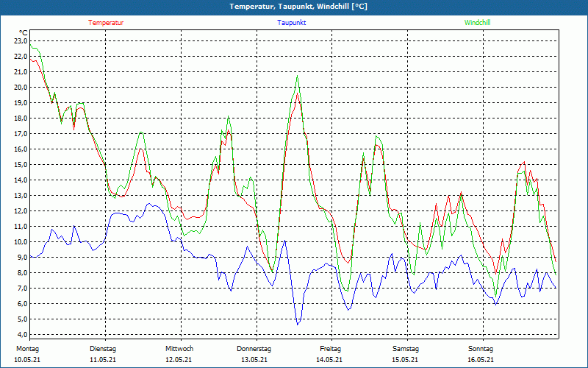Viewport: 588px width, 368px height.
Task: Click the 20,0 y-axis value
Action: (21, 87)
